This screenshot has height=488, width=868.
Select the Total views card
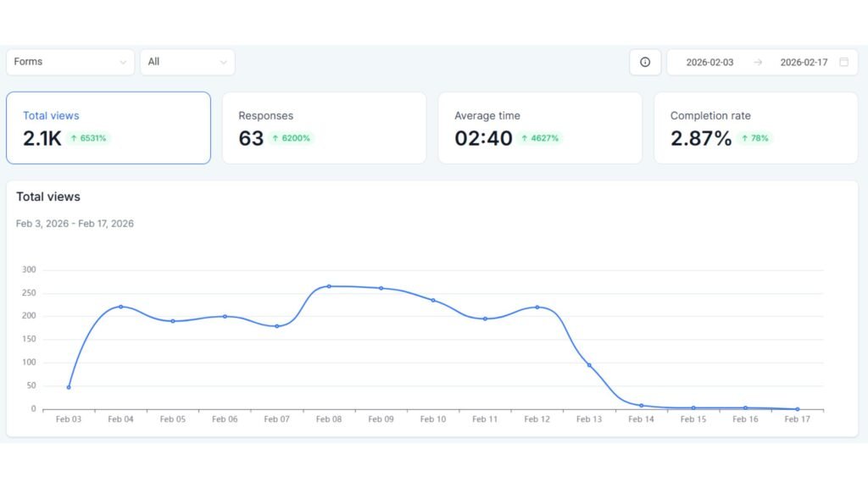(x=108, y=127)
